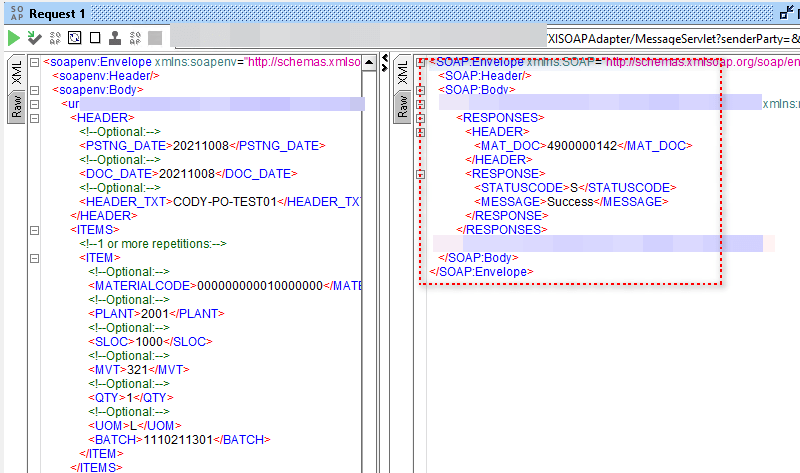
Task: Collapse the soapenv:Envelope node in request
Action: click(x=35, y=62)
